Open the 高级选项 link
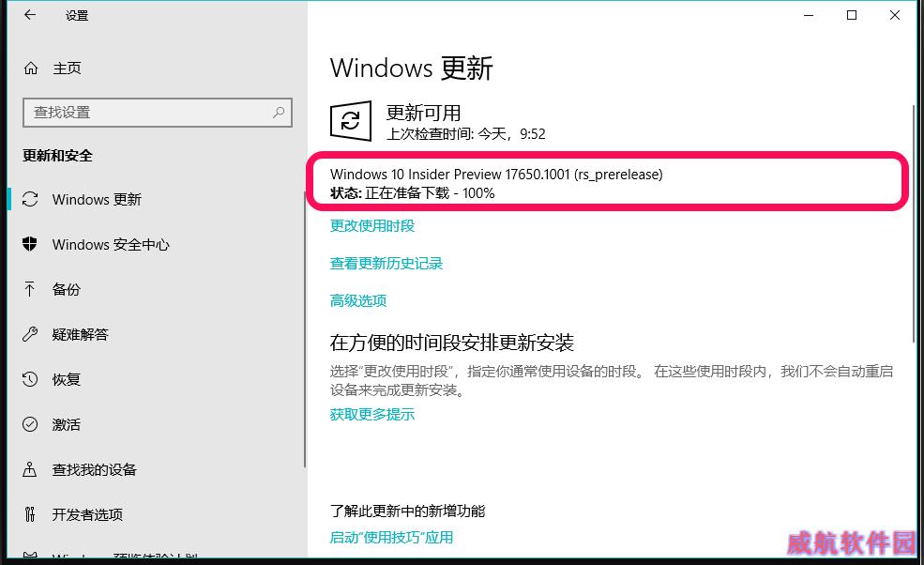The width and height of the screenshot is (924, 565). coord(358,300)
